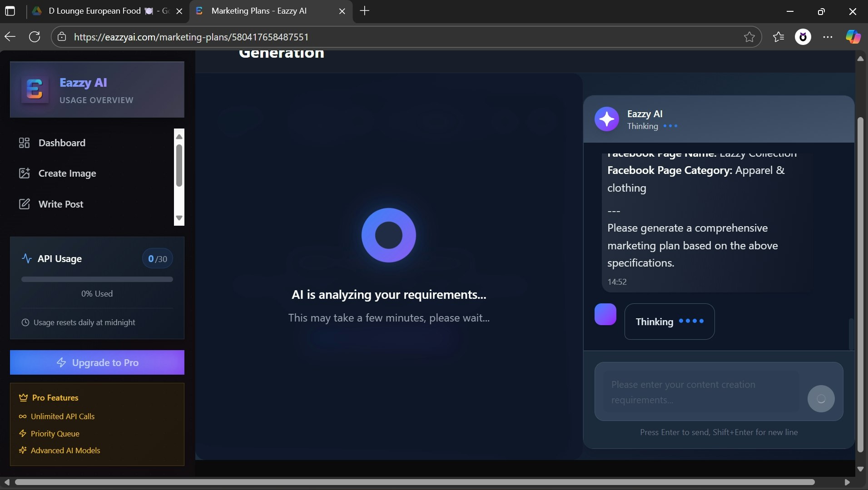Click the Pro Features crown icon
Screen dimensions: 868x490
click(23, 398)
